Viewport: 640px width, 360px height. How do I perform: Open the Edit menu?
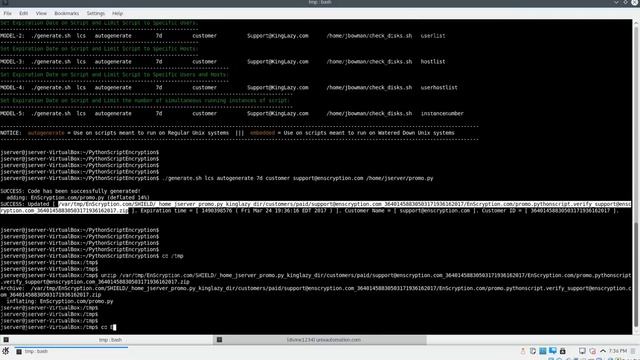(24, 13)
